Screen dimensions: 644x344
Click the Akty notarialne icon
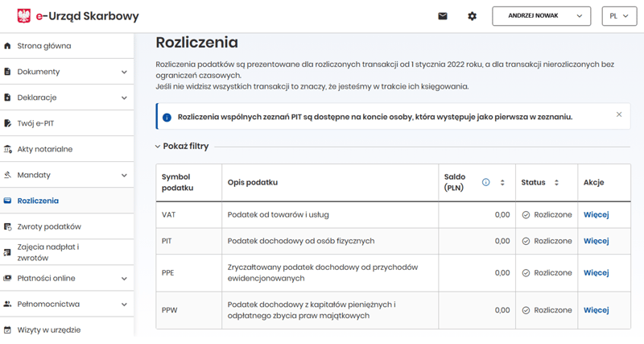(7, 149)
